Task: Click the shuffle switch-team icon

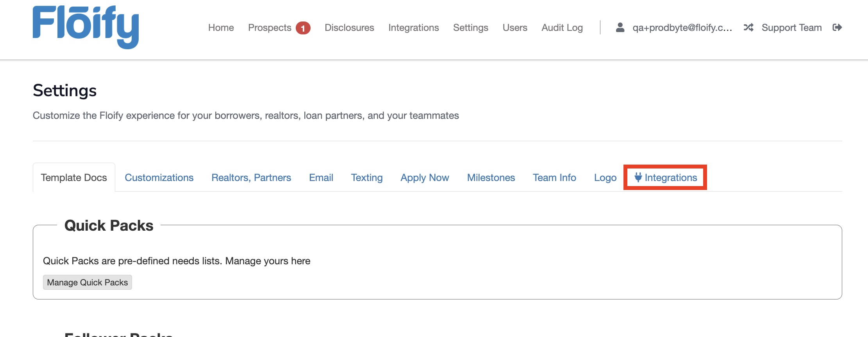Action: point(748,27)
